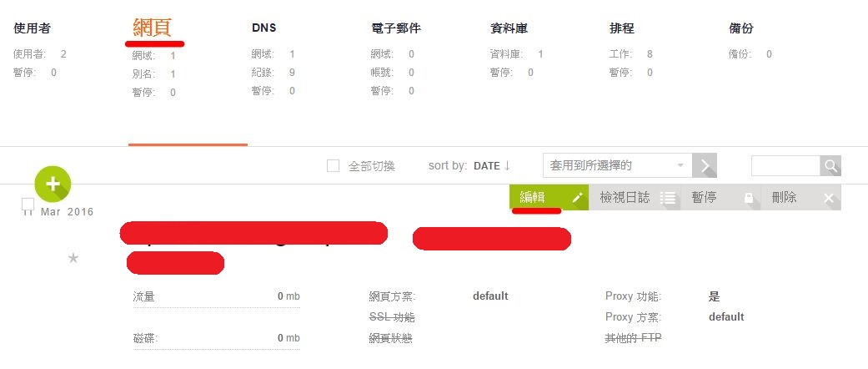Open the 備份 tab

pos(741,28)
